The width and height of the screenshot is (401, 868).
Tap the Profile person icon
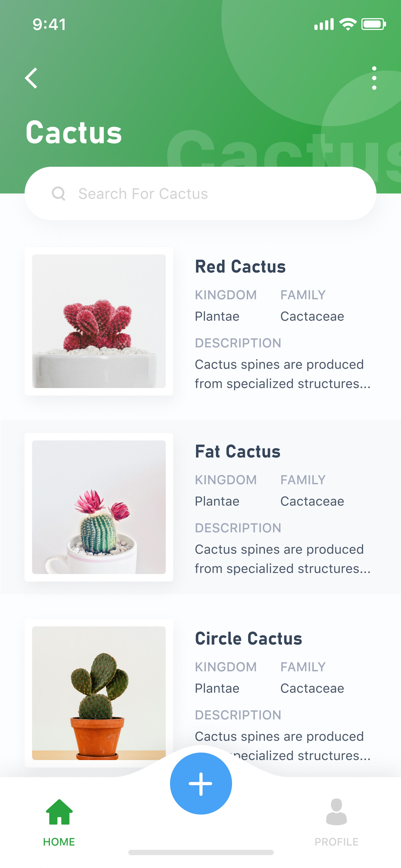click(x=336, y=812)
